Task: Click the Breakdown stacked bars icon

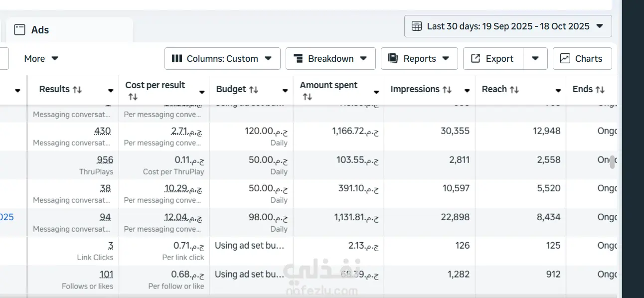Action: (x=298, y=58)
